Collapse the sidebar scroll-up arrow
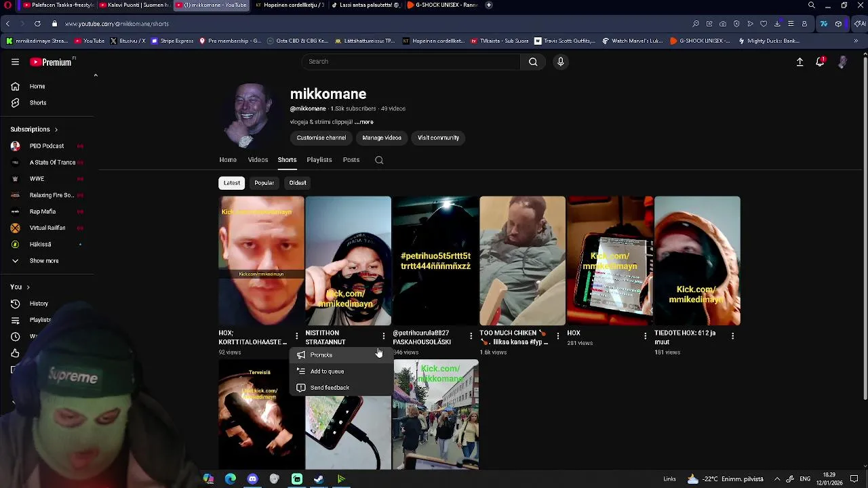 (x=96, y=75)
